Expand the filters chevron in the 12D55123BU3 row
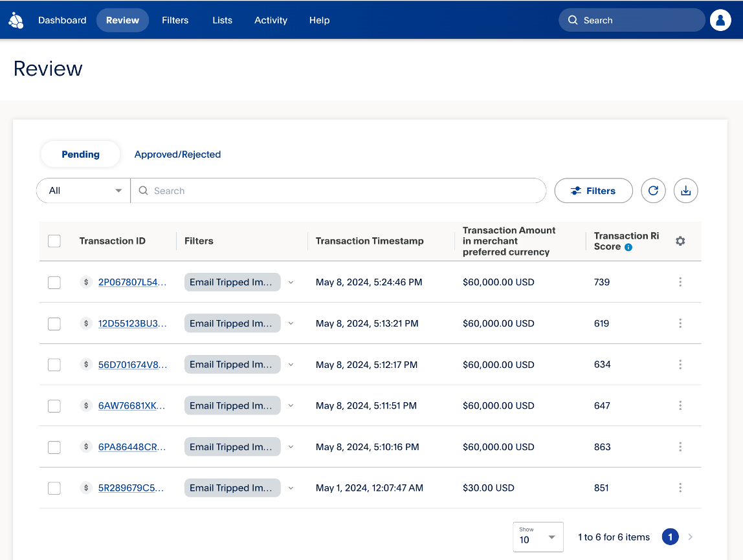743x560 pixels. (291, 323)
